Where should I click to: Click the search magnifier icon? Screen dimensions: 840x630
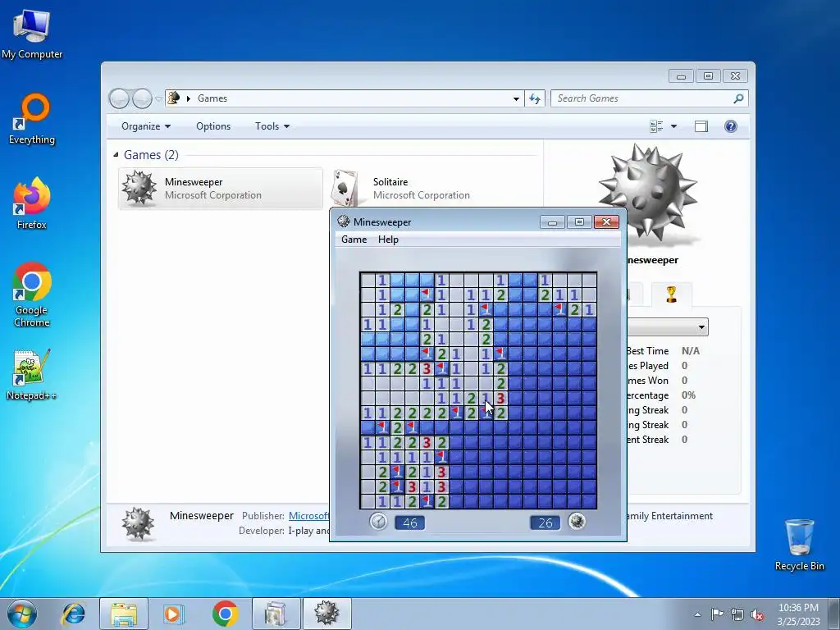[x=739, y=98]
